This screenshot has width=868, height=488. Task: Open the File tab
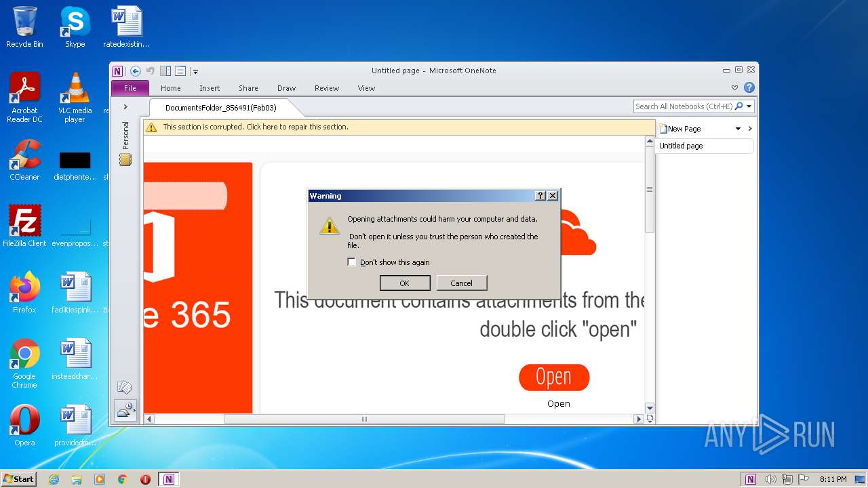(130, 88)
